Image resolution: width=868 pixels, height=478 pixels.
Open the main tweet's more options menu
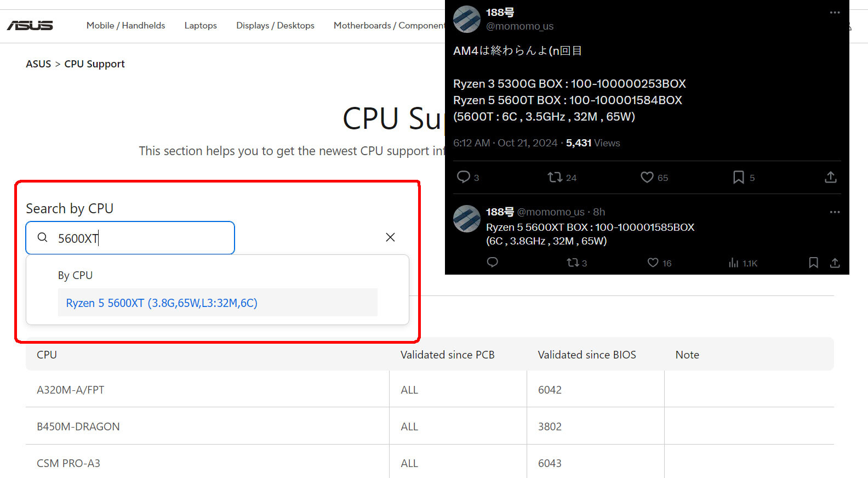(x=835, y=12)
